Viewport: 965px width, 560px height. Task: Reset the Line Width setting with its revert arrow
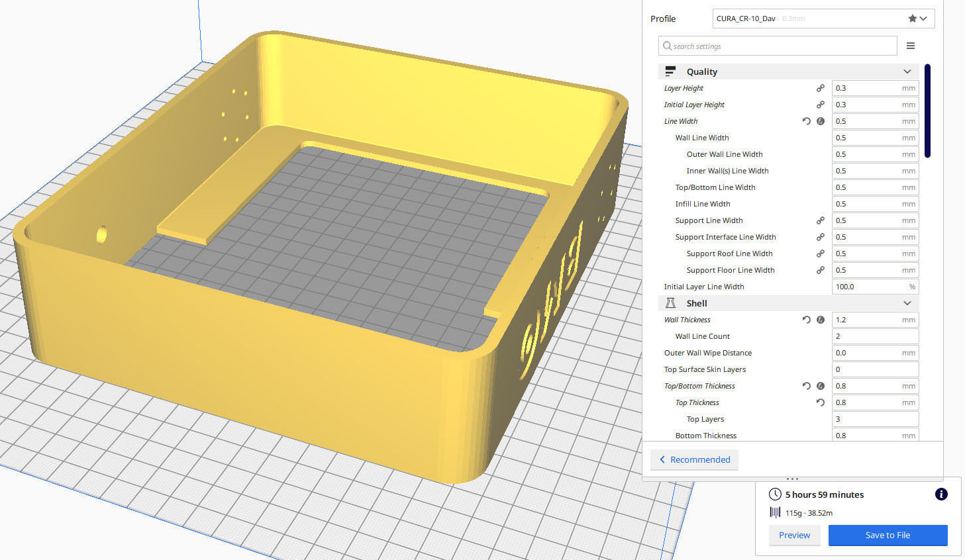[x=806, y=121]
